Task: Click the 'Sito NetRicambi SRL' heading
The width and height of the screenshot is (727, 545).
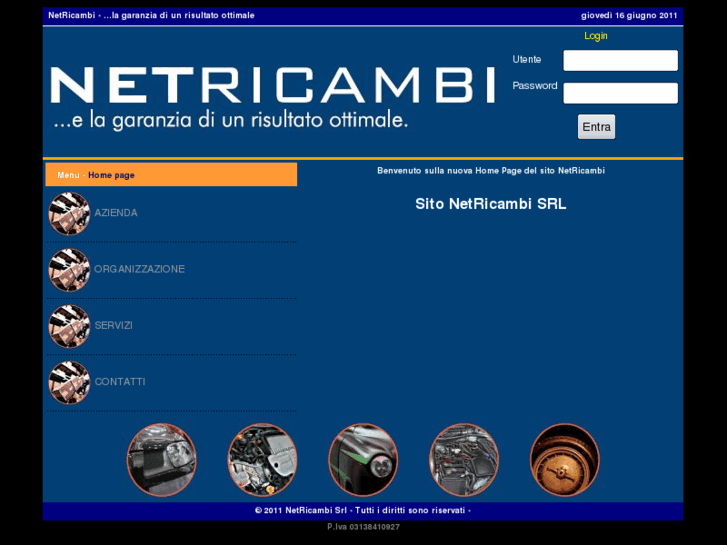Action: [491, 204]
